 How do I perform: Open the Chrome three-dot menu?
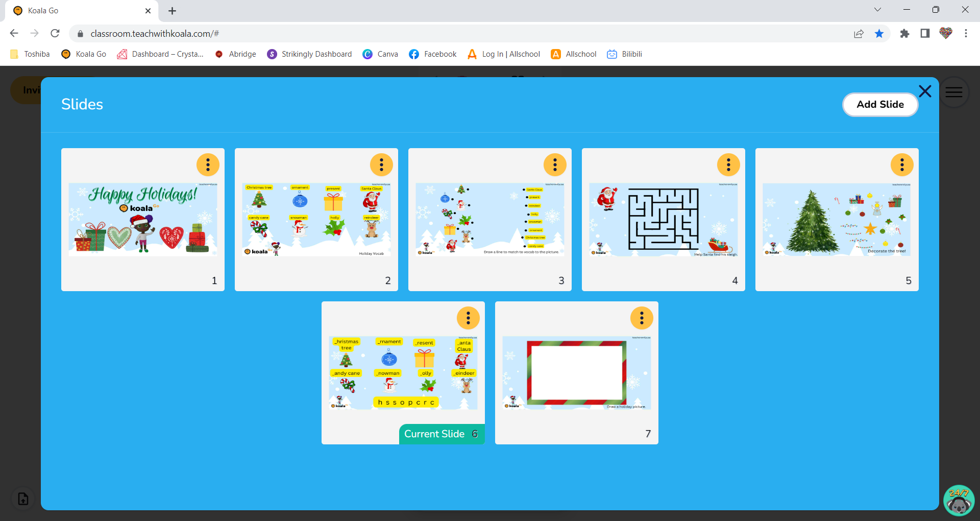pos(966,33)
